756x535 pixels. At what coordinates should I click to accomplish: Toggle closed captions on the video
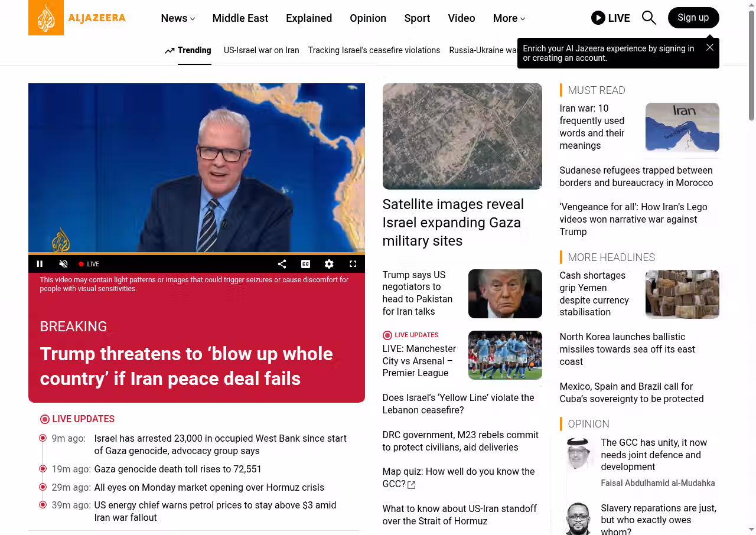pos(305,264)
